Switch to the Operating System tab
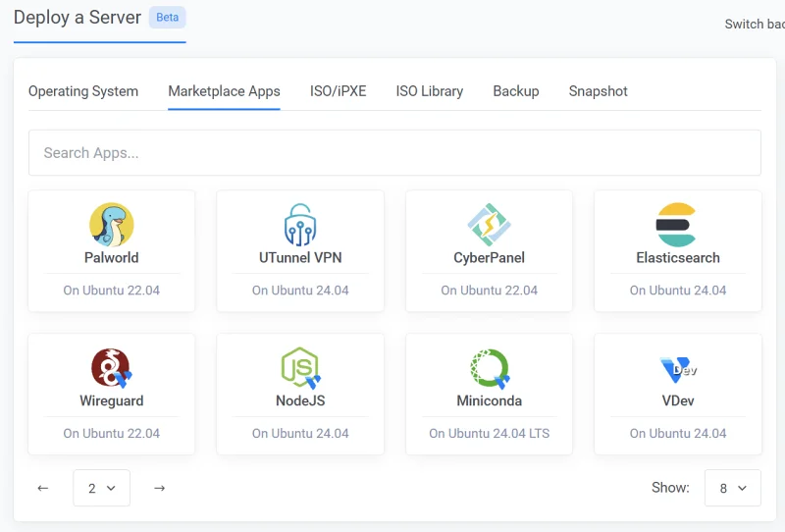785x532 pixels. (x=83, y=91)
